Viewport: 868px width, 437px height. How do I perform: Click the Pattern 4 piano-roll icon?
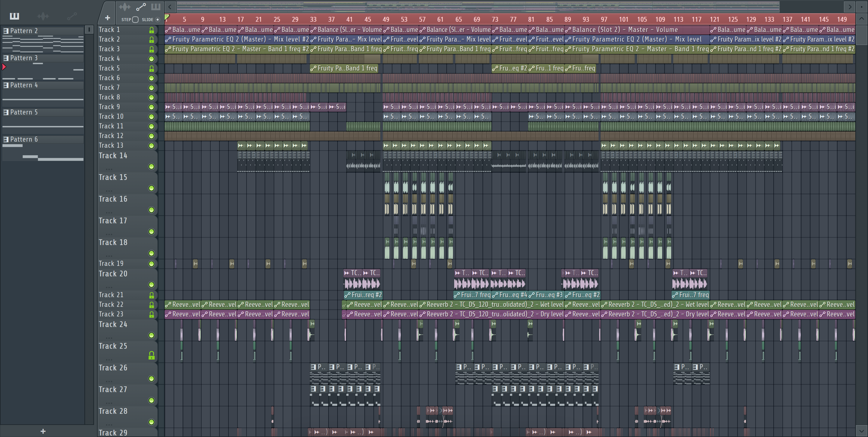6,85
